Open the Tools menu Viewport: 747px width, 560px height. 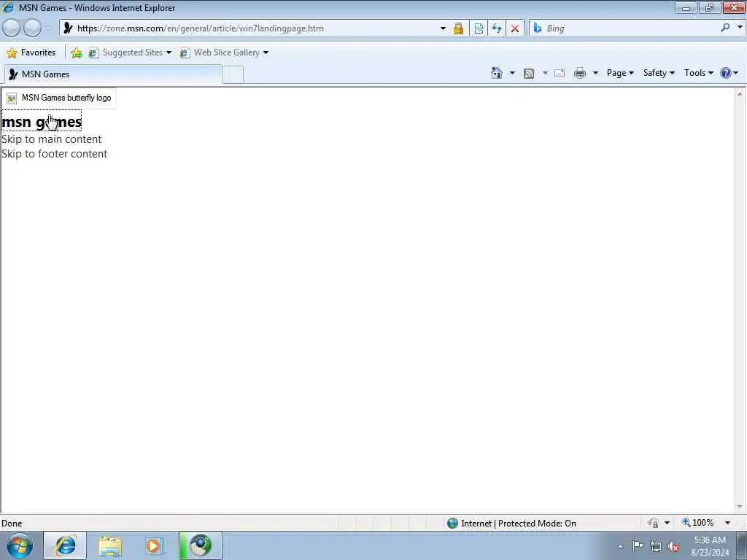(699, 73)
